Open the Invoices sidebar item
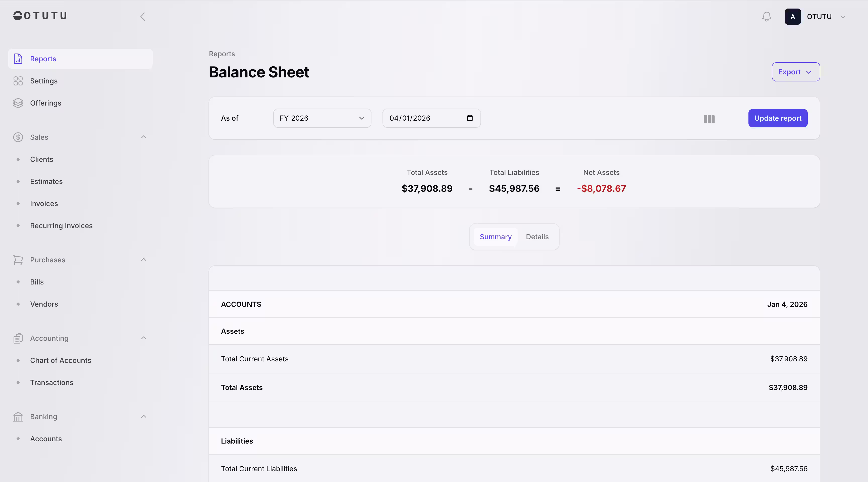This screenshot has width=868, height=482. [x=44, y=203]
